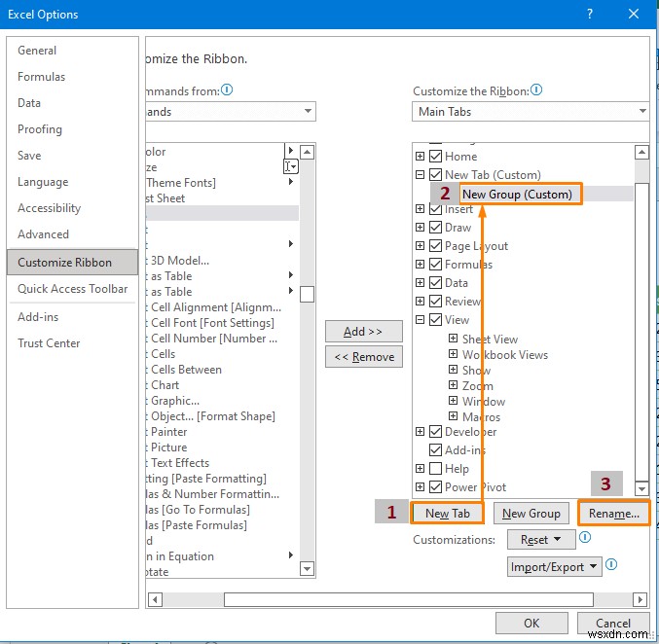Uncheck the Draw tab checkbox
The image size is (659, 644).
(435, 228)
